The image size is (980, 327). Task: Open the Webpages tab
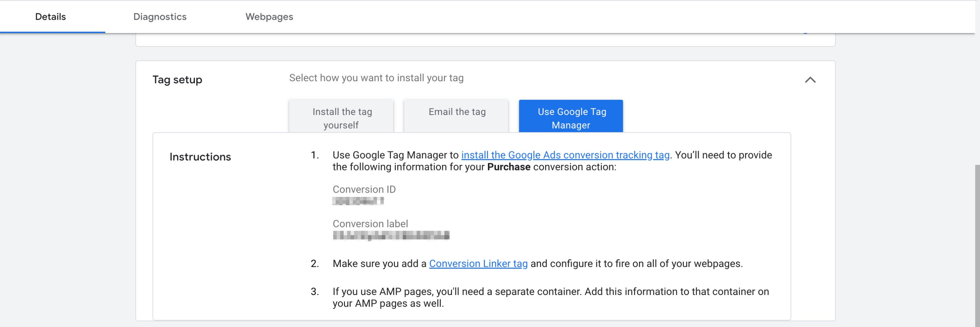(269, 17)
